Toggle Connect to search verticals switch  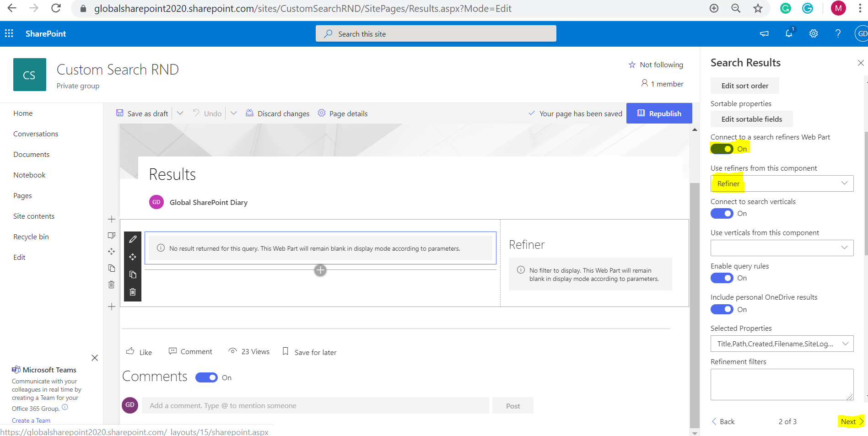click(722, 213)
